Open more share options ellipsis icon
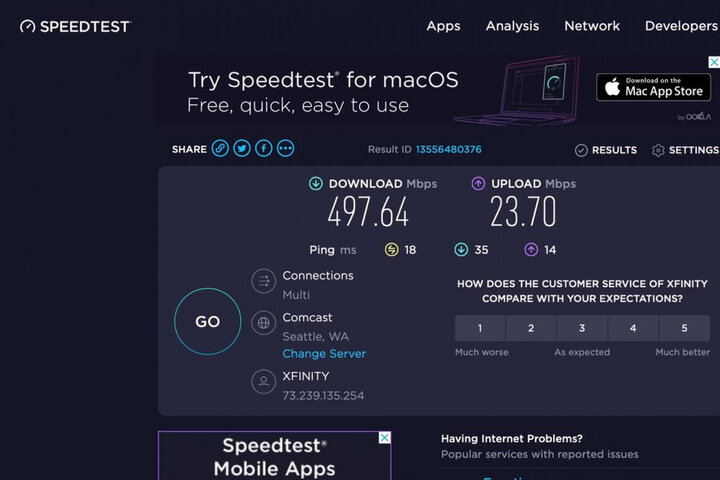This screenshot has height=480, width=720. tap(286, 149)
